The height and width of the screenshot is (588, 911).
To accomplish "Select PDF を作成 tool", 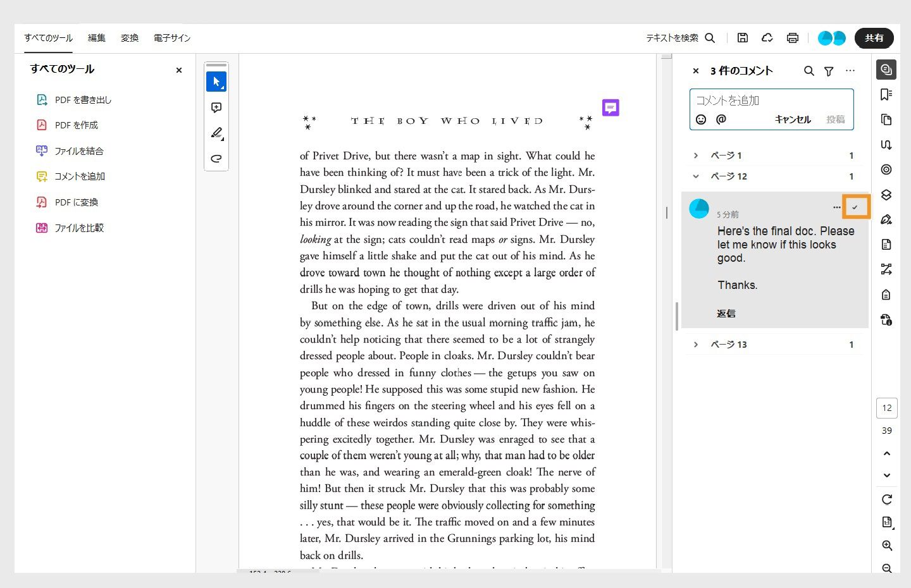I will point(68,125).
